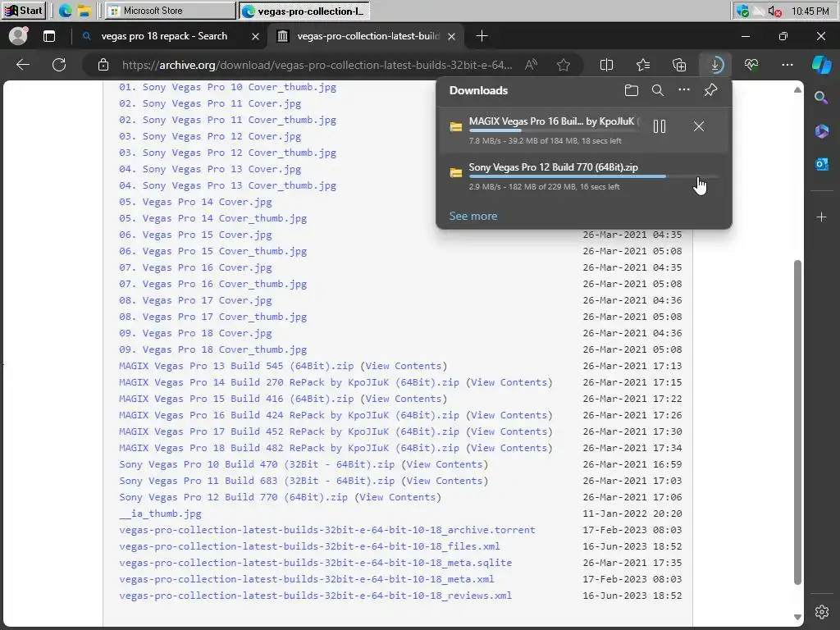
Task: Click the scrollbar down arrow
Action: click(797, 617)
